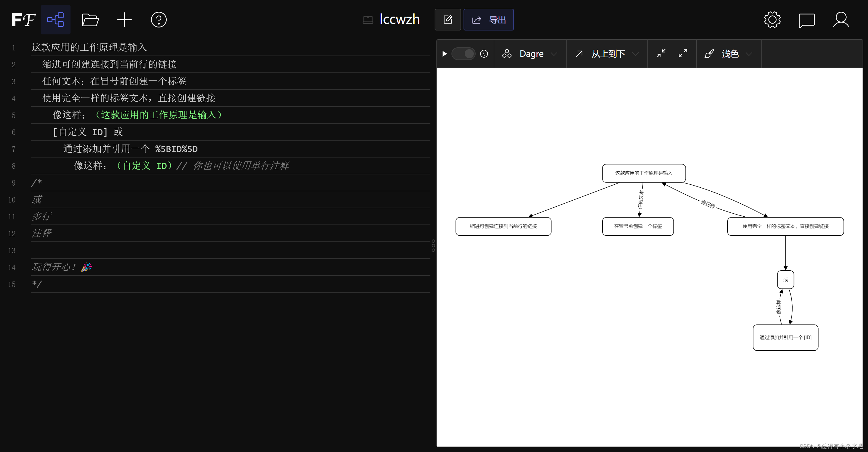Select the 或 node in the graph
The image size is (868, 452).
click(x=785, y=280)
